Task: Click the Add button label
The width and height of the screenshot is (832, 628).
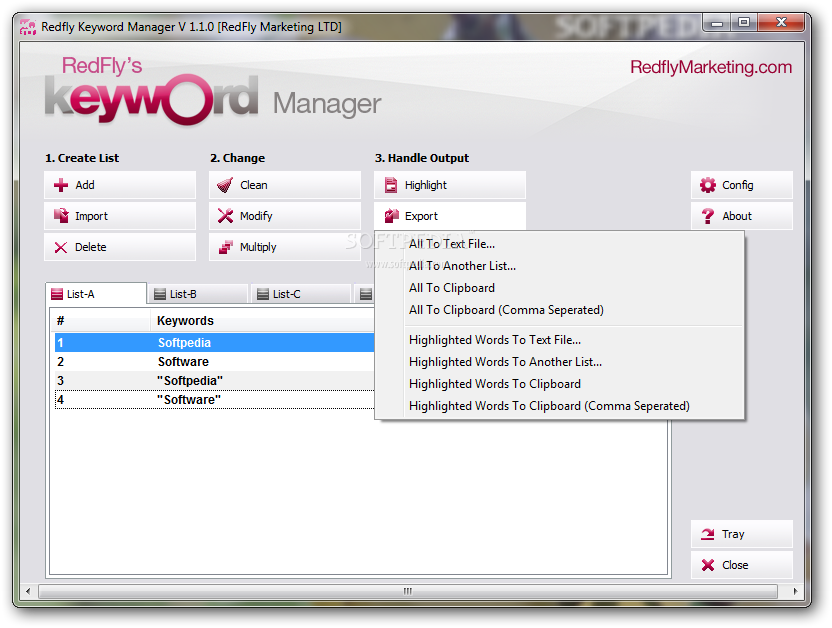Action: (85, 185)
